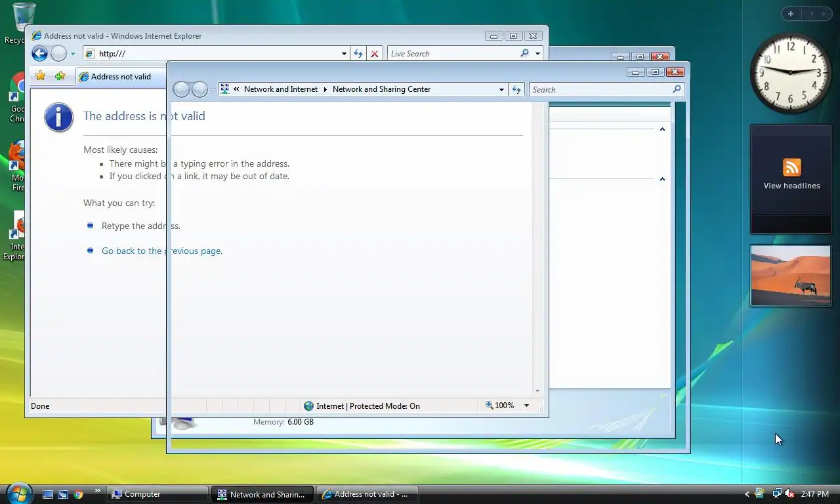This screenshot has height=504, width=840.
Task: Click the breadcrumb arrow after 'Network and Internet'
Action: 325,89
